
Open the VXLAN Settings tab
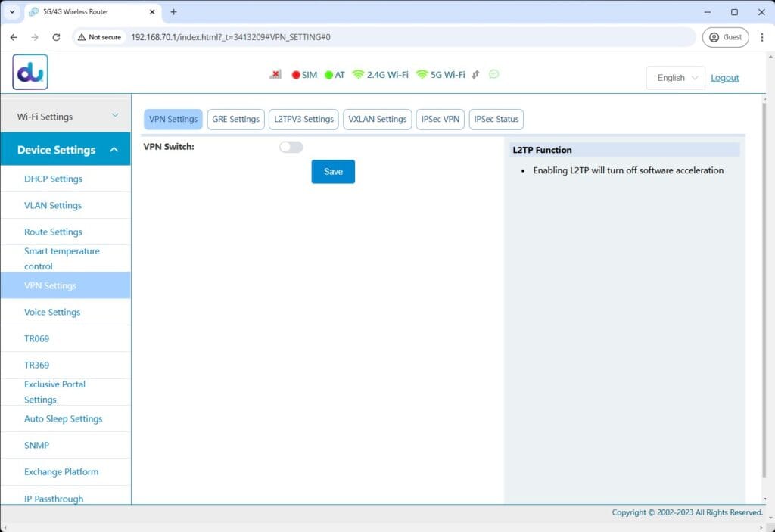tap(377, 119)
